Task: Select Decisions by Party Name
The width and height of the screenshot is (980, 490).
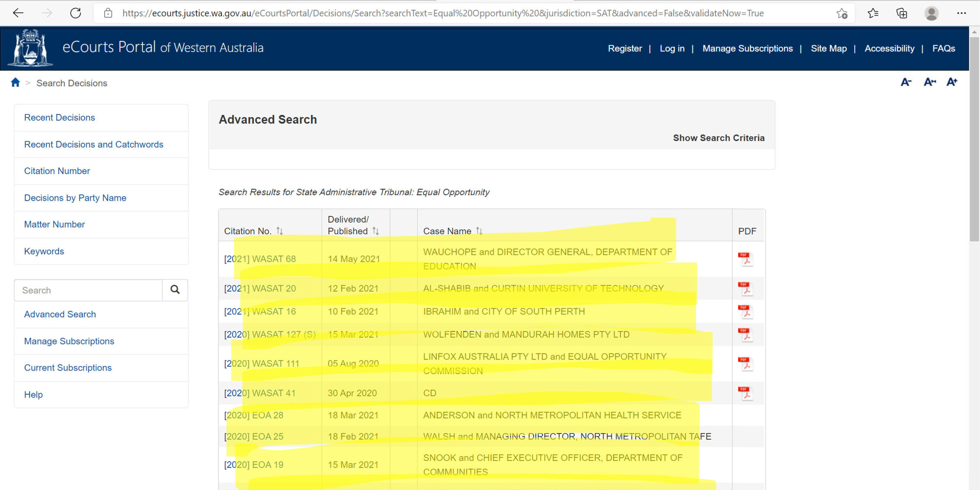Action: pyautogui.click(x=75, y=198)
